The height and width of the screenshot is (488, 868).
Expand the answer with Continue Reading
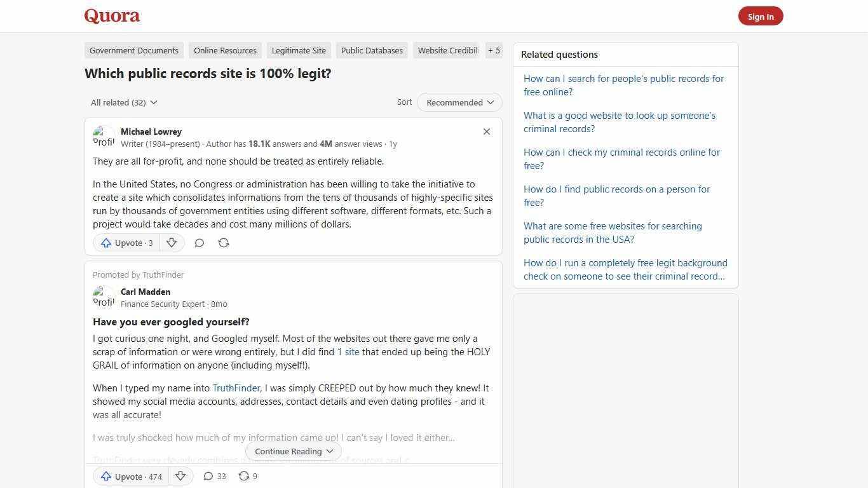(293, 451)
